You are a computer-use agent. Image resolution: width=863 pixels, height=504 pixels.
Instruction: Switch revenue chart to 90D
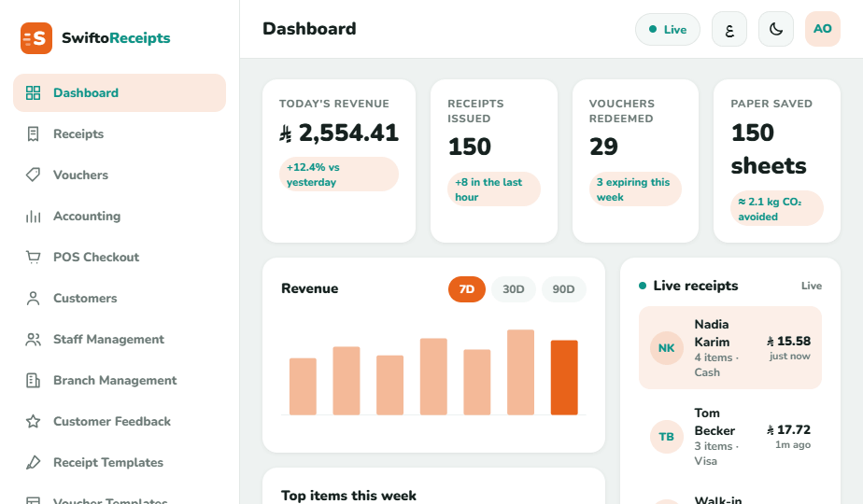(x=563, y=289)
